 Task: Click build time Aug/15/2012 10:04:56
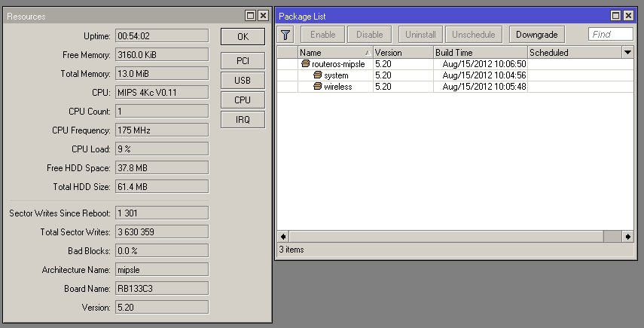(x=484, y=75)
